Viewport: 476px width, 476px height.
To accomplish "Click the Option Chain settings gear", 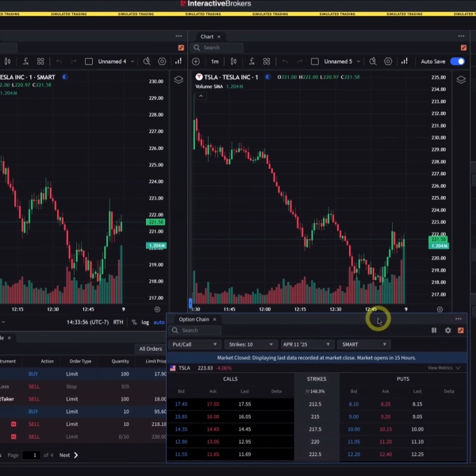I will coord(447,331).
